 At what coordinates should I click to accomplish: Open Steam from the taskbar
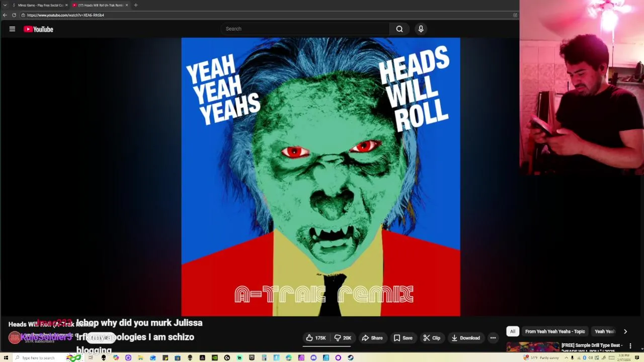pyautogui.click(x=350, y=357)
